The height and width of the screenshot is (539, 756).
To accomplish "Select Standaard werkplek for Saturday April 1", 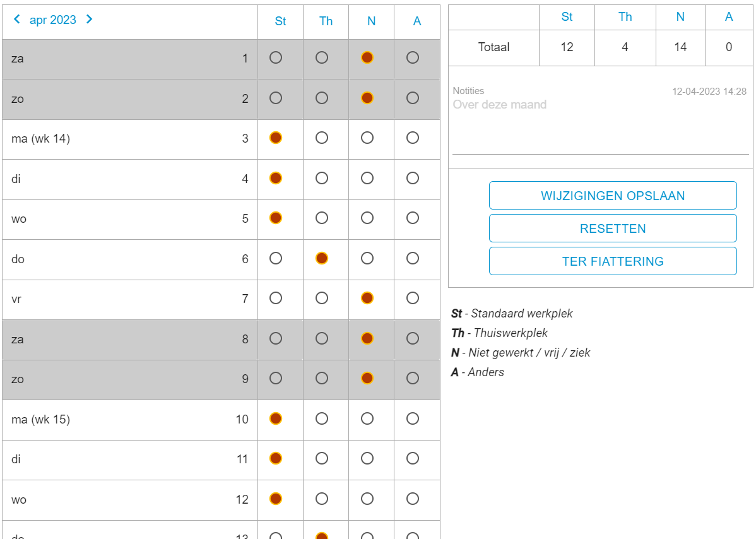I will [x=276, y=57].
